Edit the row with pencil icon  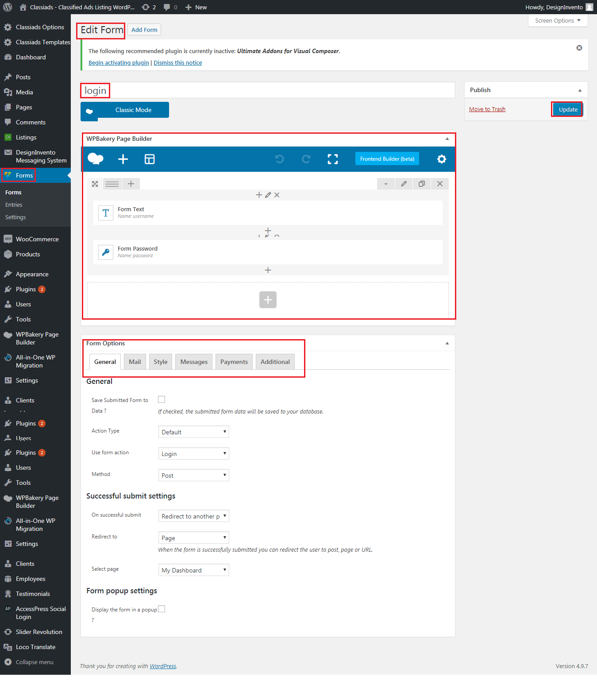[404, 184]
